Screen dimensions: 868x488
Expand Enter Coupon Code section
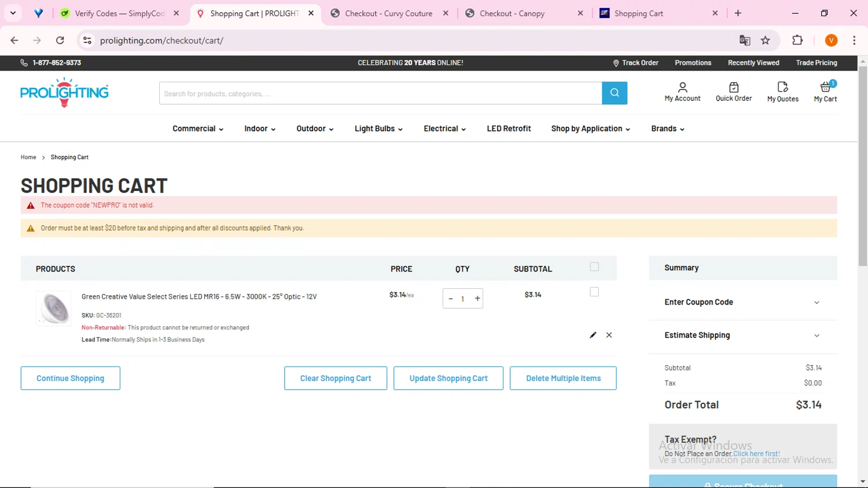742,302
